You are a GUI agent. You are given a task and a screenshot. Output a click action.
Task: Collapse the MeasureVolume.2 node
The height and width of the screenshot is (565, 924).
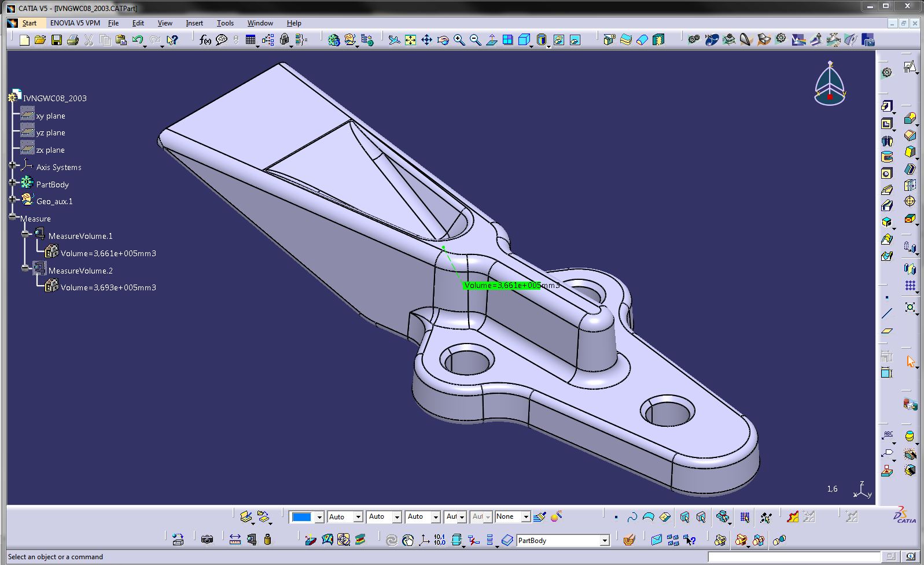[25, 268]
